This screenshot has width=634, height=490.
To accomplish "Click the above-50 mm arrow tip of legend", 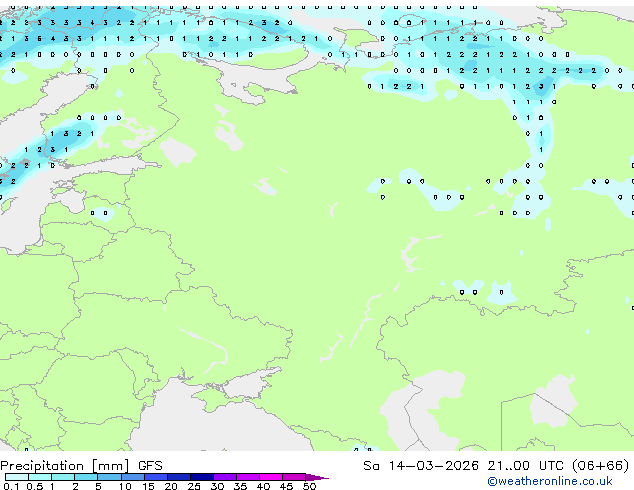I will (x=317, y=477).
